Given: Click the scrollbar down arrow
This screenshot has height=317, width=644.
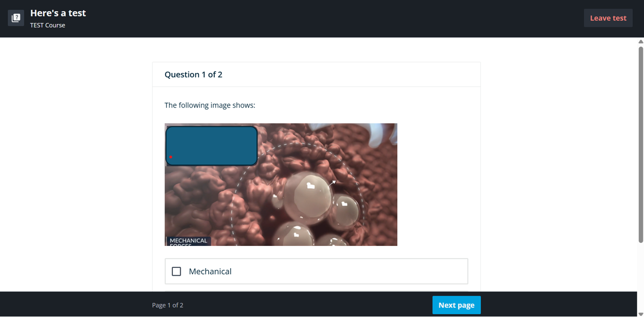Looking at the screenshot, I should (641, 314).
